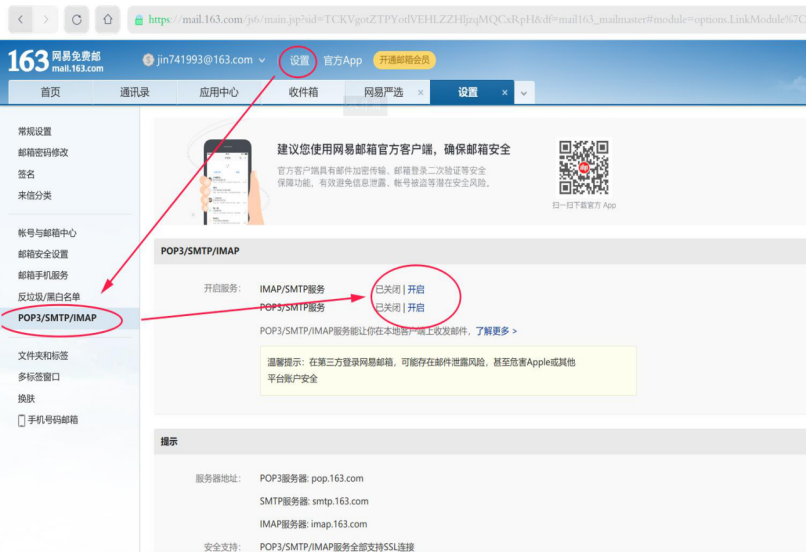Image resolution: width=806 pixels, height=552 pixels.
Task: Click the QR code for the official App
Action: pyautogui.click(x=584, y=168)
